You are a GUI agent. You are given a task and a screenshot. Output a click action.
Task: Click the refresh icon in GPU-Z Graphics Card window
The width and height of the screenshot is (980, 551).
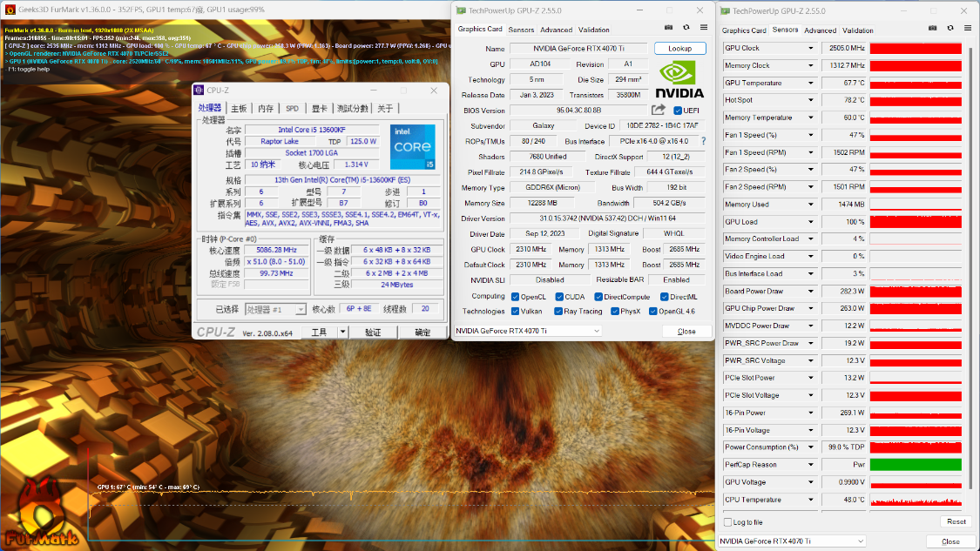click(x=686, y=28)
